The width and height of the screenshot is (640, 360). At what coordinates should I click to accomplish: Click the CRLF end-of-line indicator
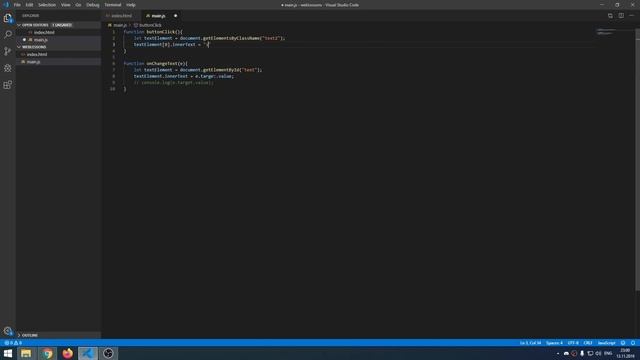588,343
